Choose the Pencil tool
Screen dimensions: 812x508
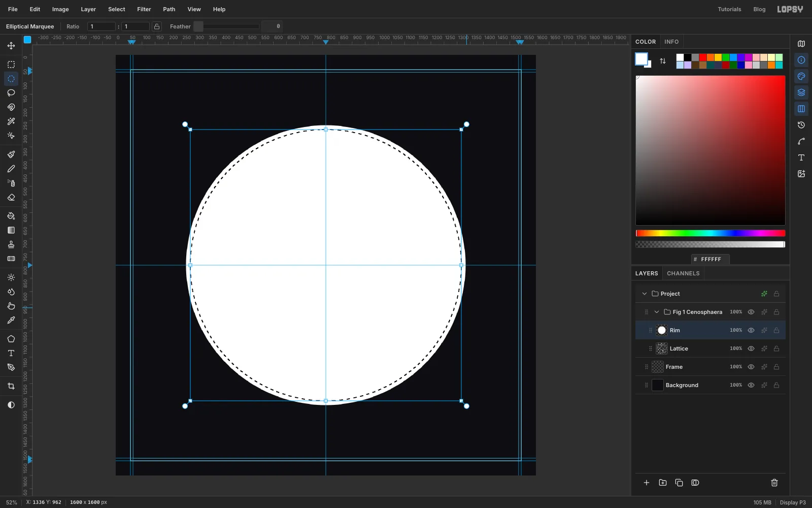coord(11,169)
